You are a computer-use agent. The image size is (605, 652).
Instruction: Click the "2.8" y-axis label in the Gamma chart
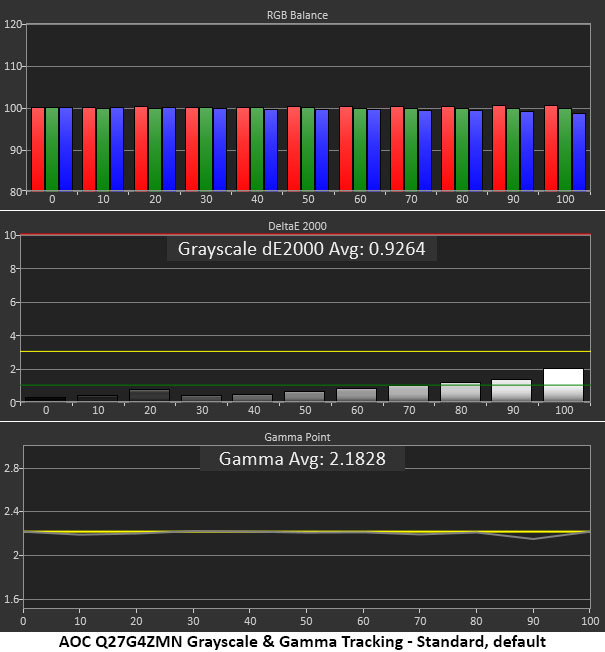point(12,468)
